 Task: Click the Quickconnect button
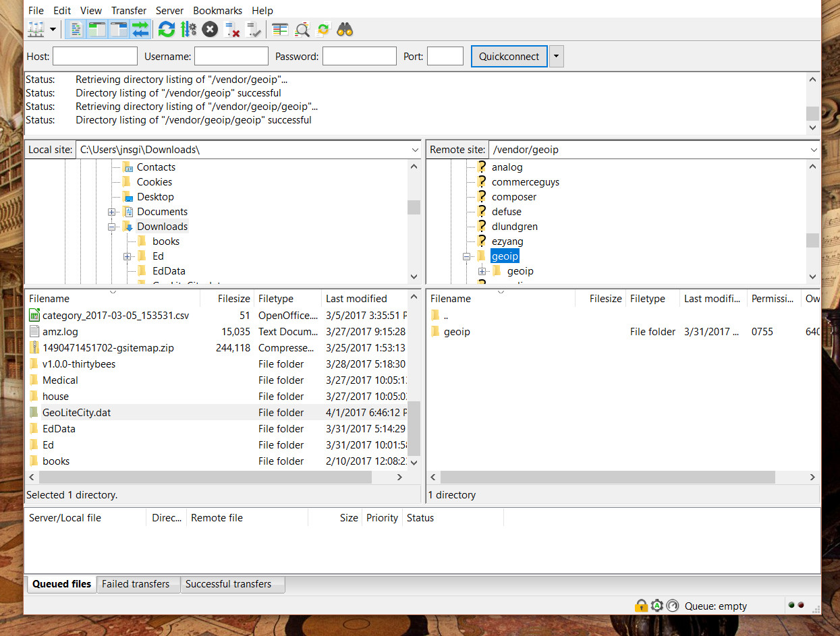(x=509, y=57)
